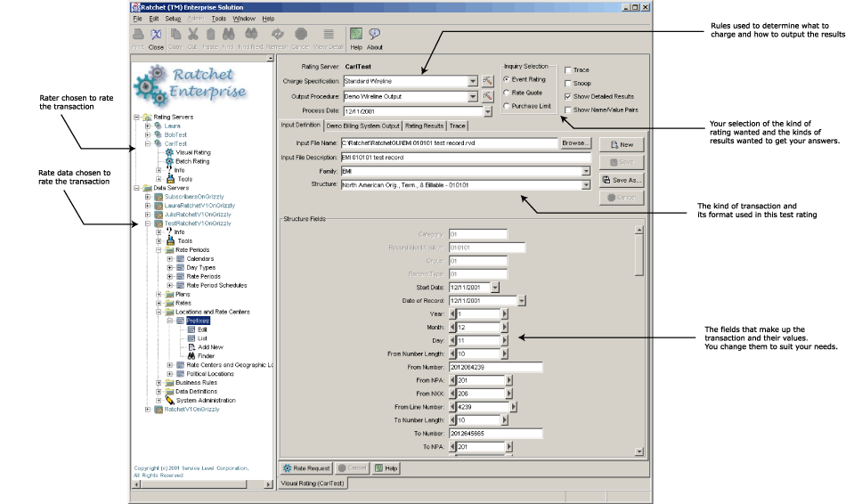Click the Find binoculars icon
The width and height of the screenshot is (846, 504).
(x=228, y=35)
